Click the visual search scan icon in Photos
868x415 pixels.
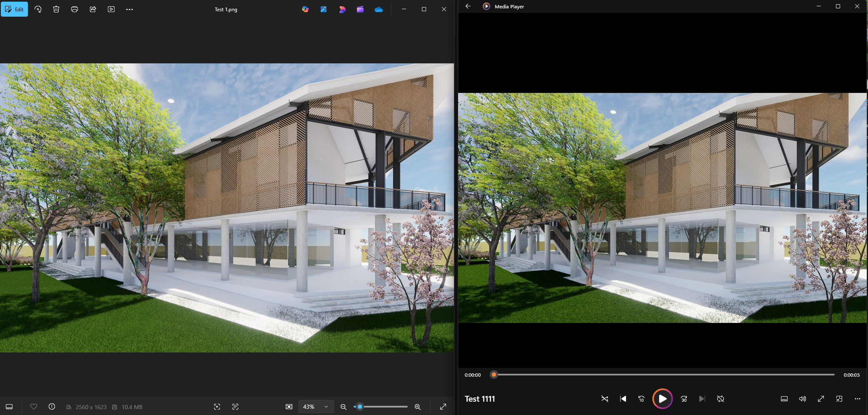click(217, 407)
